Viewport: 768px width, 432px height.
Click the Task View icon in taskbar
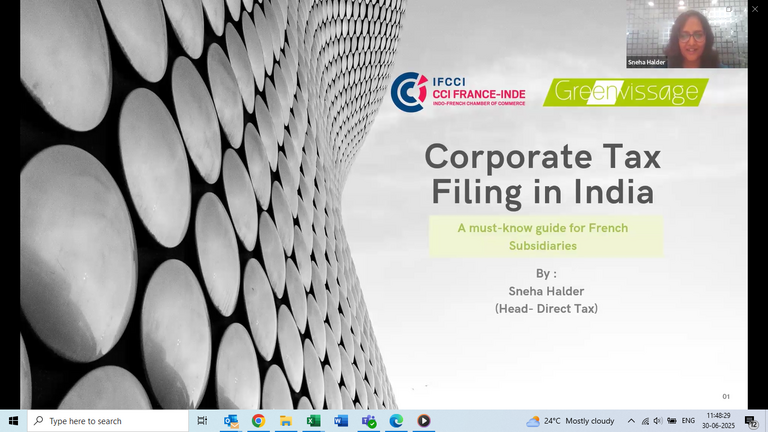[x=202, y=421]
